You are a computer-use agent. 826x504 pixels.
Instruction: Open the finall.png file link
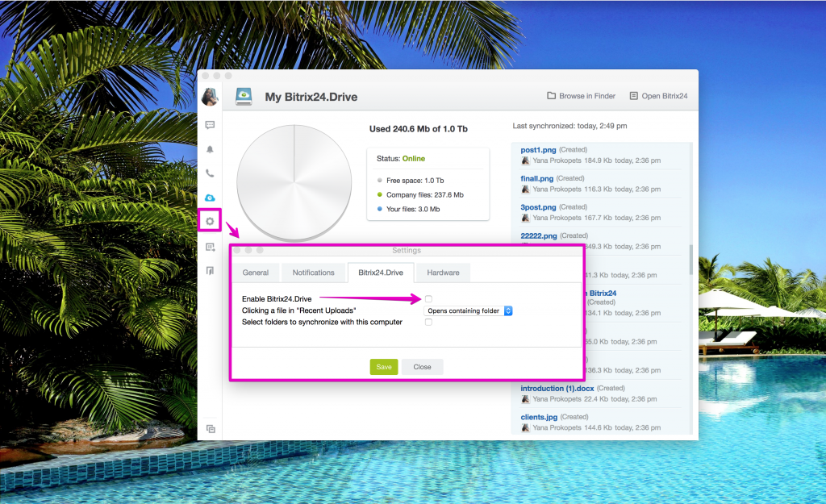536,178
